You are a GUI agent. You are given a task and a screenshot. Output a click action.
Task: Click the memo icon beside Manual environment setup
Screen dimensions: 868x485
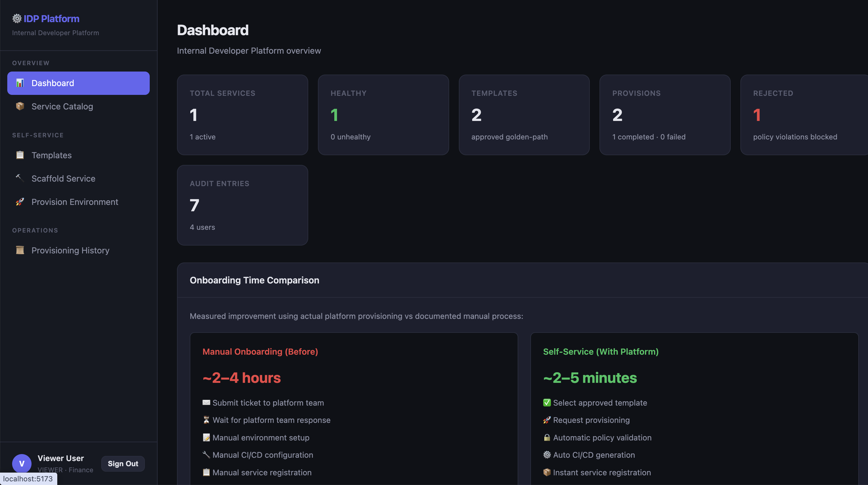(206, 437)
